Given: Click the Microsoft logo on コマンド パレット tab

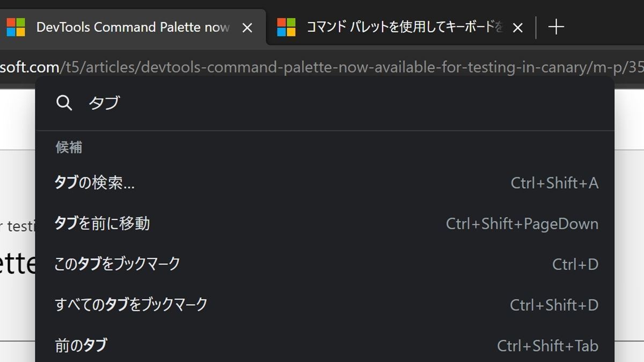Looking at the screenshot, I should click(287, 27).
